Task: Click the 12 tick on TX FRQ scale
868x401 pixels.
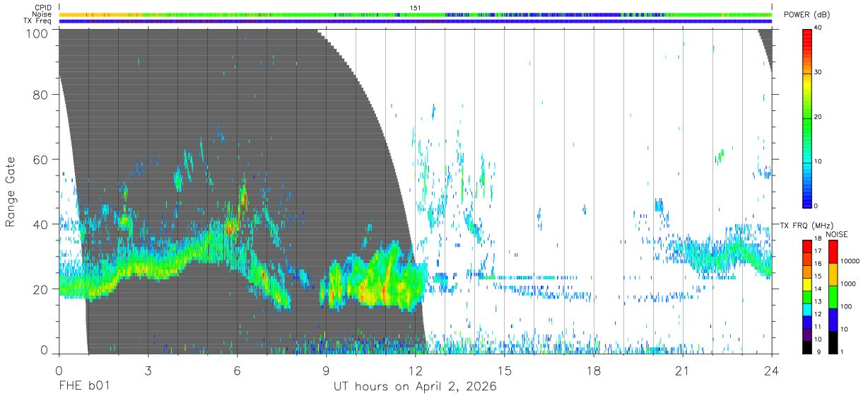Action: (818, 314)
